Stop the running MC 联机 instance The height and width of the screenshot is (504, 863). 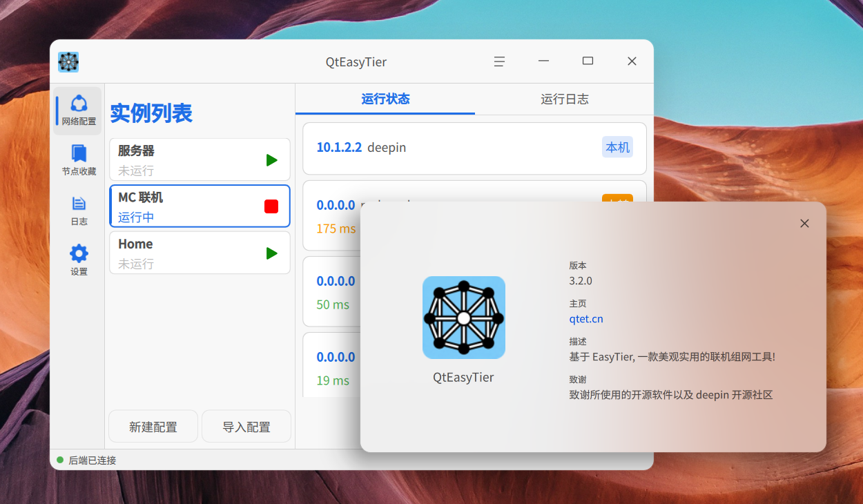[x=271, y=206]
